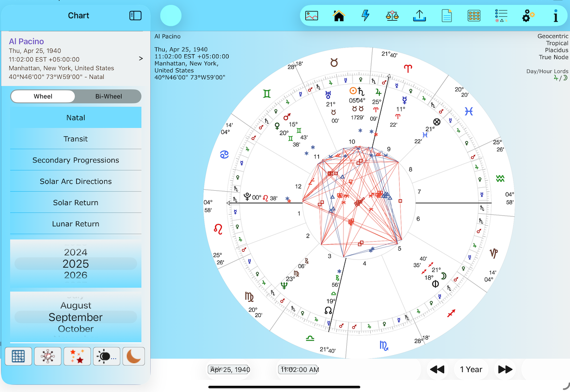Click the eclipse sun icon

[x=106, y=356]
